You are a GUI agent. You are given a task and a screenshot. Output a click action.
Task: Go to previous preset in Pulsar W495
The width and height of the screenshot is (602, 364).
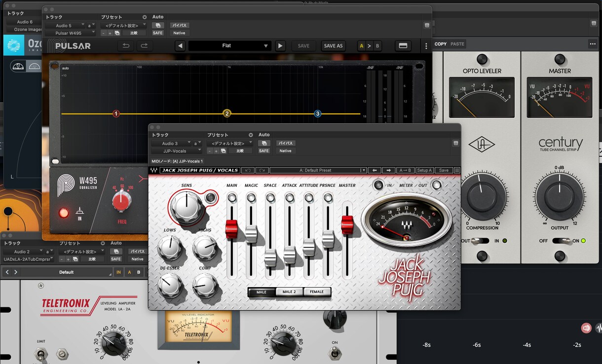pos(180,46)
